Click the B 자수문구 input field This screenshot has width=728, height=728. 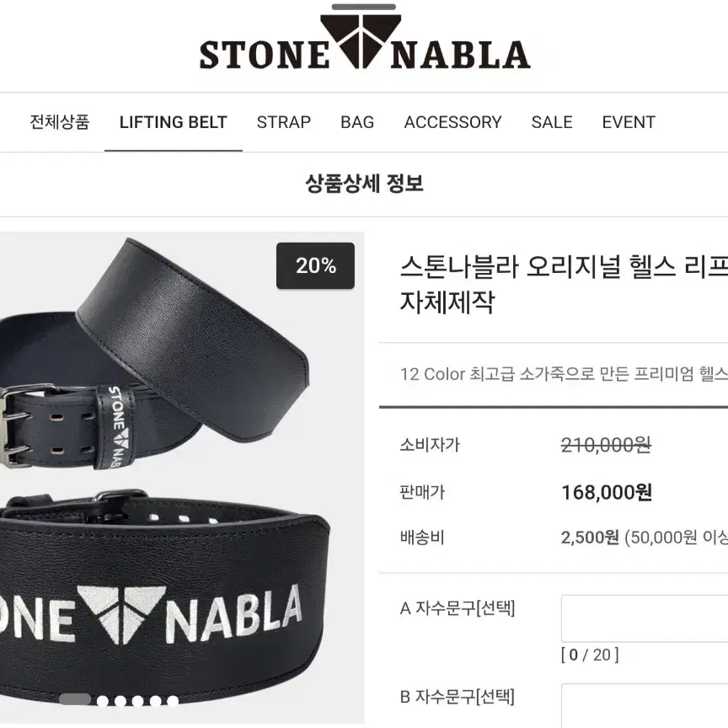645,706
